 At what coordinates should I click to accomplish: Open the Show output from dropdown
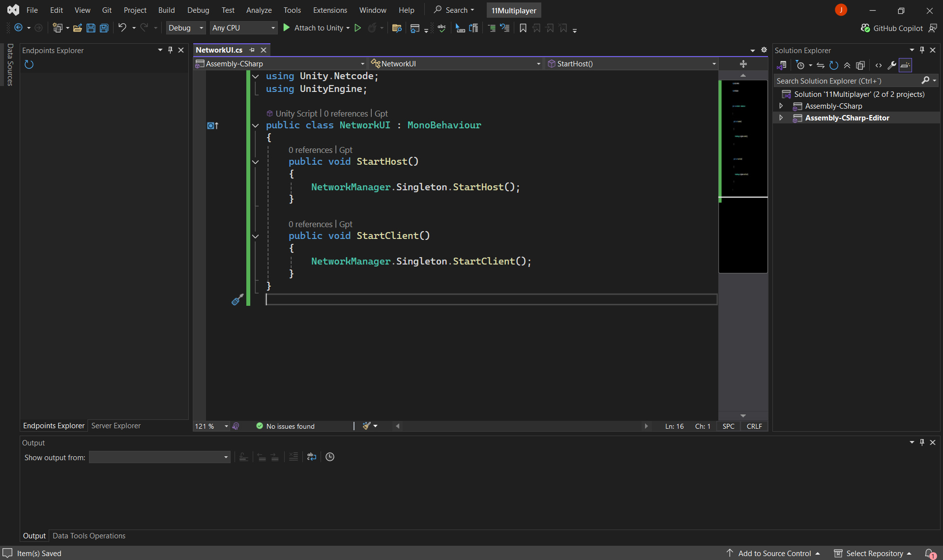pos(159,457)
